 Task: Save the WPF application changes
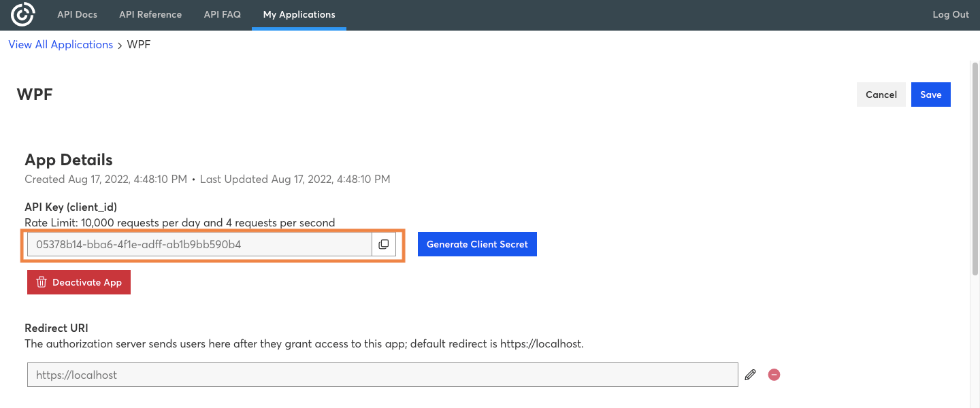click(931, 95)
